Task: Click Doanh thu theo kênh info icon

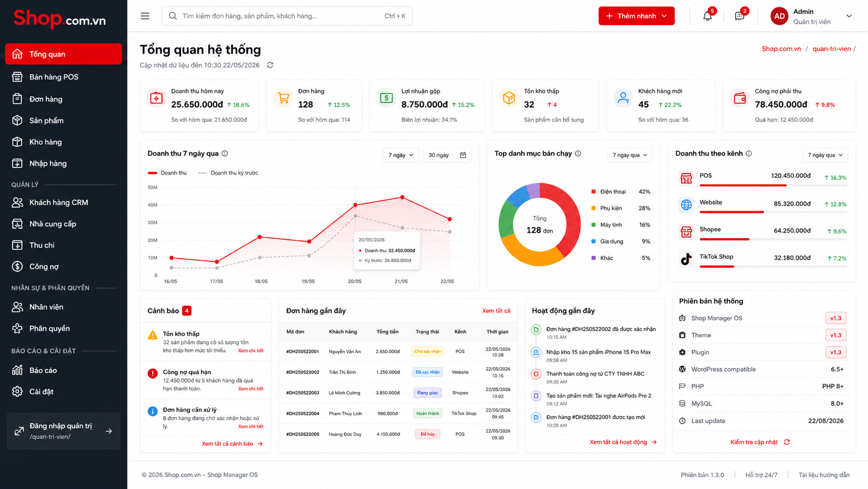Action: pos(749,153)
